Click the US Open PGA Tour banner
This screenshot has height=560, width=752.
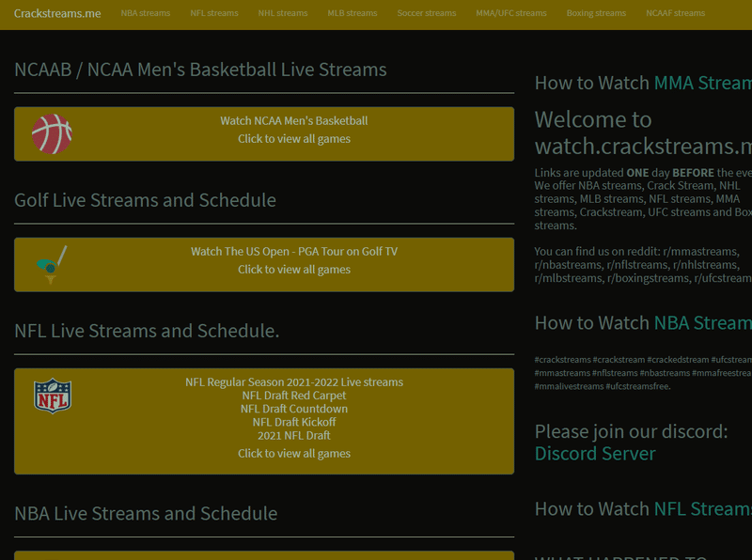pos(294,251)
